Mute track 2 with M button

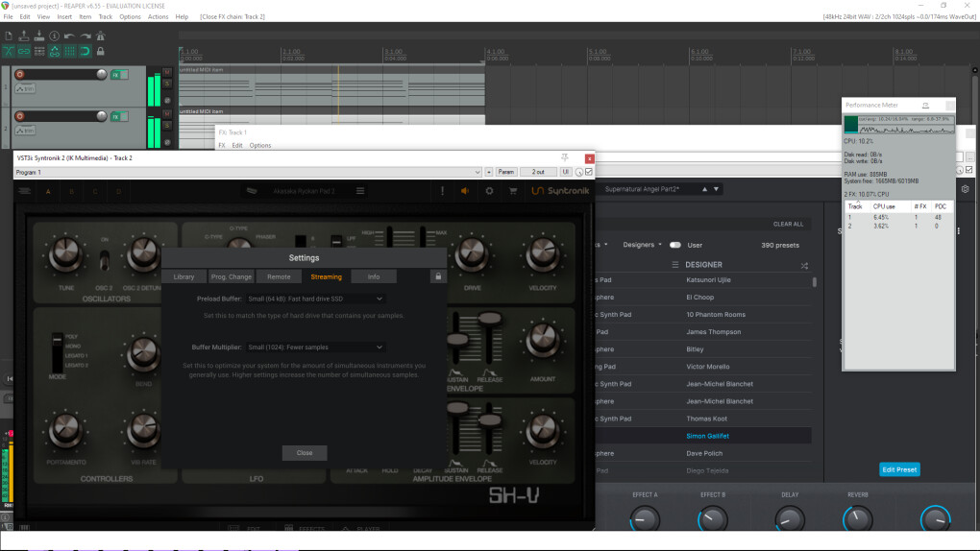tap(167, 114)
